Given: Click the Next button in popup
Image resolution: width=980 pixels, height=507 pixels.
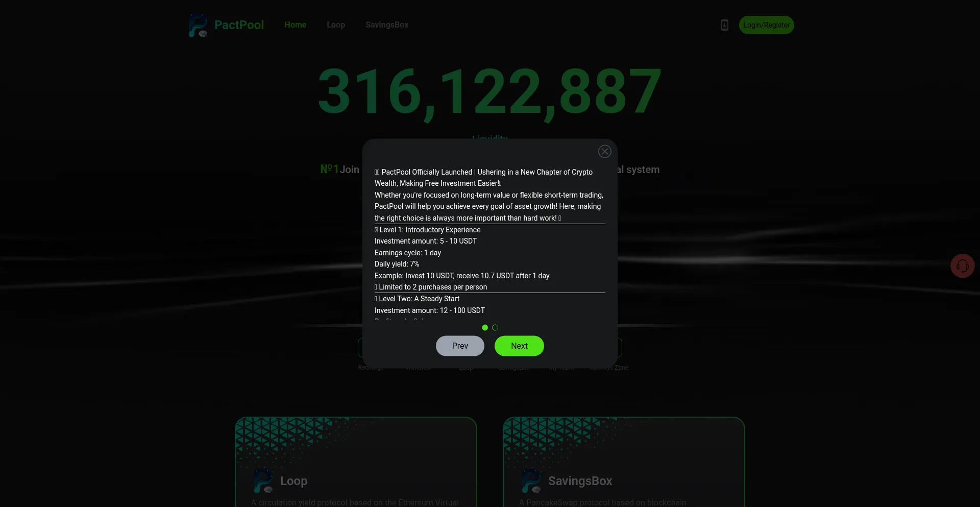Looking at the screenshot, I should 519,346.
